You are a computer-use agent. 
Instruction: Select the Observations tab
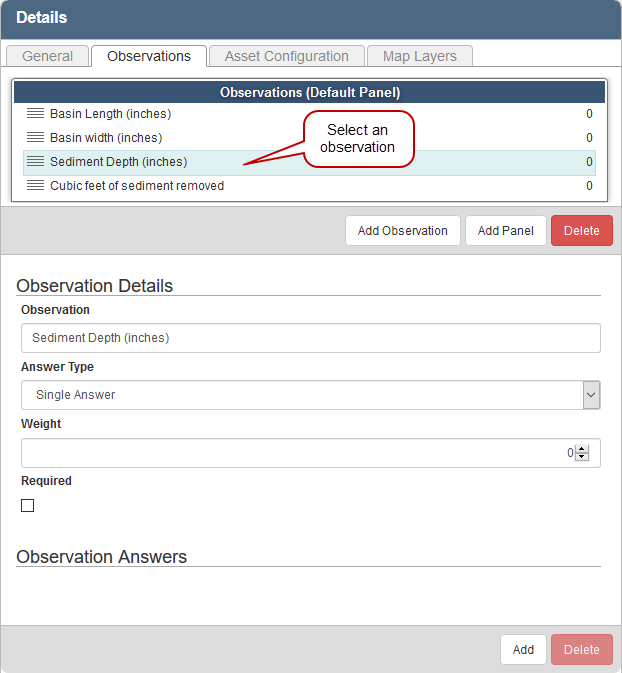[x=149, y=56]
